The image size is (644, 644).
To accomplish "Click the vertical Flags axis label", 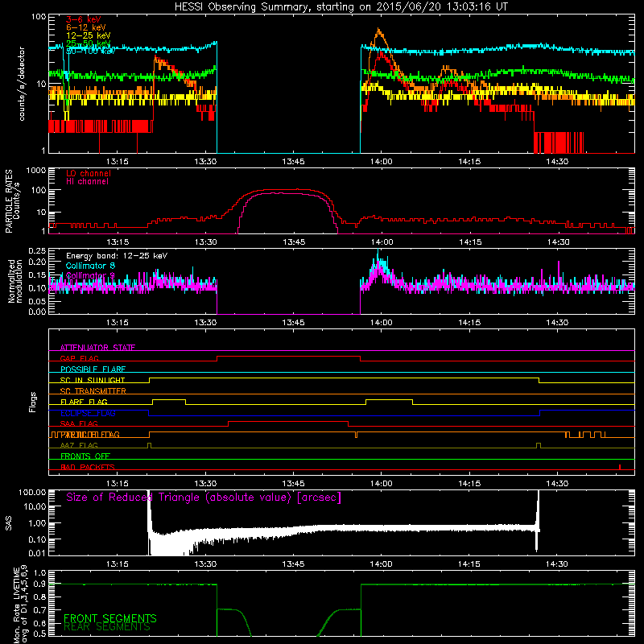I will point(32,402).
